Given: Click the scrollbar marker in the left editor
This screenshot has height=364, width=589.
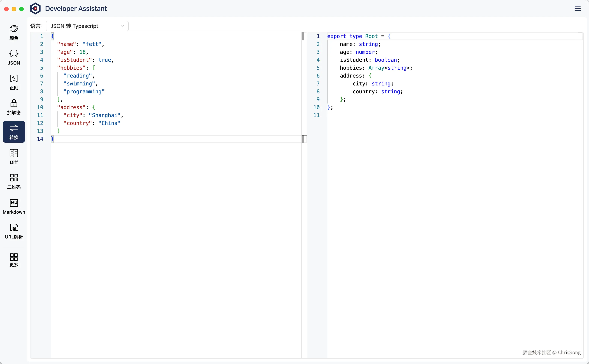Looking at the screenshot, I should point(303,36).
